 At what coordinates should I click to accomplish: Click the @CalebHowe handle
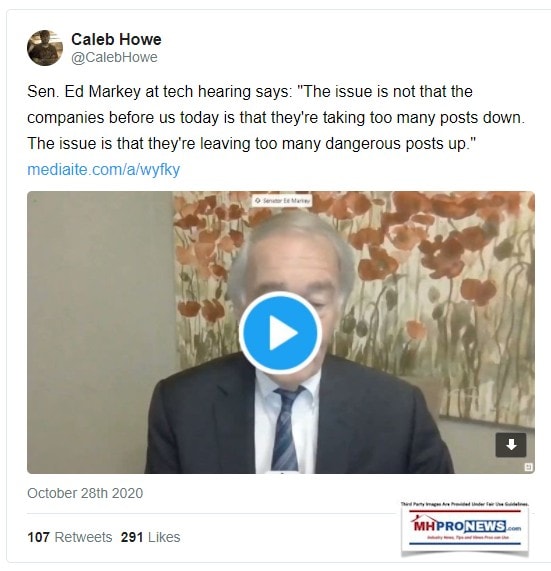(114, 57)
